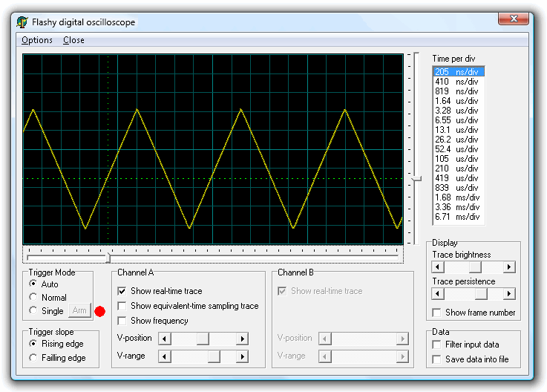547x392 pixels.
Task: Select 26.2 us/div time base
Action: 459,140
